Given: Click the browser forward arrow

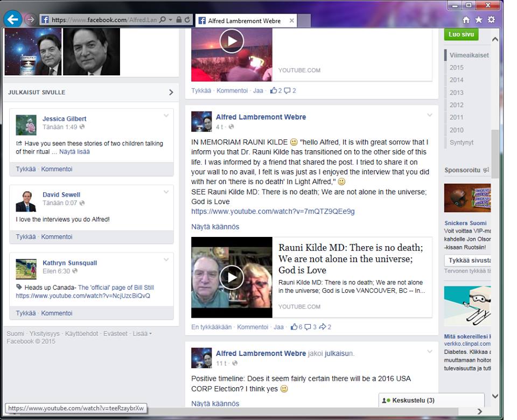Looking at the screenshot, I should 30,19.
